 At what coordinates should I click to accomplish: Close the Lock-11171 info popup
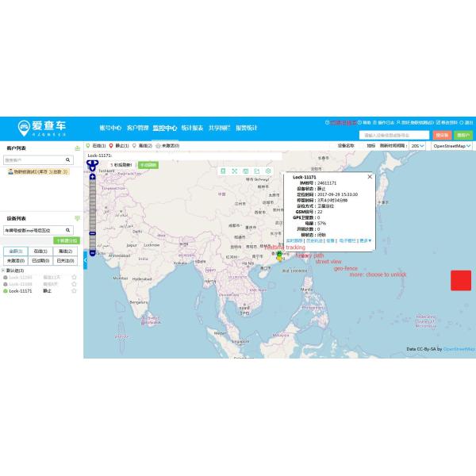click(370, 176)
